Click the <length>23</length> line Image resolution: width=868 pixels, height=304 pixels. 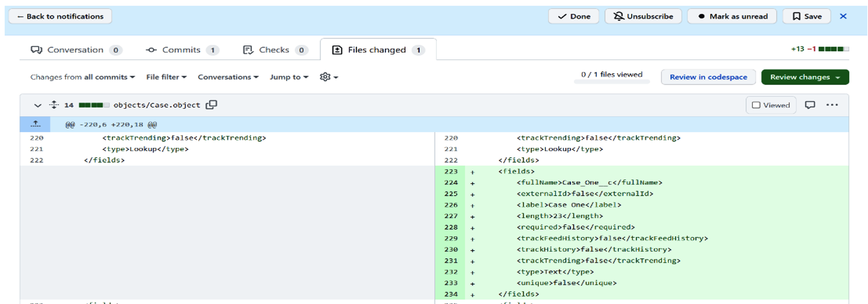[560, 216]
